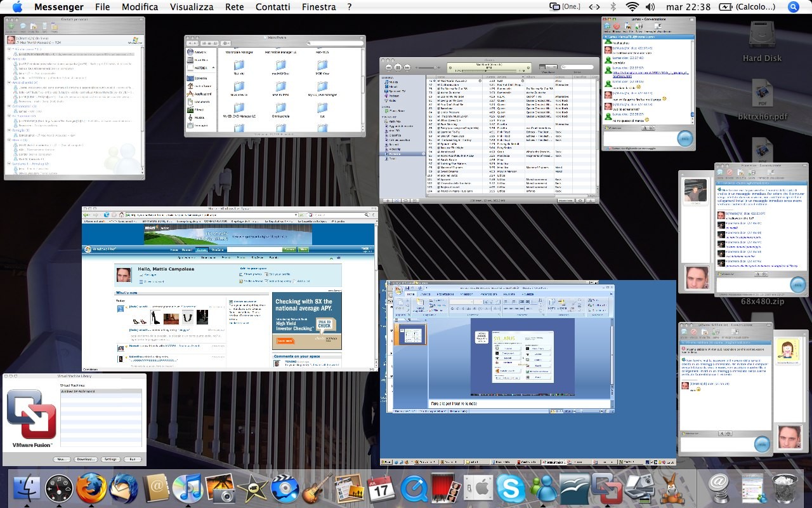Open the Rete menu
This screenshot has width=812, height=508.
(x=235, y=7)
